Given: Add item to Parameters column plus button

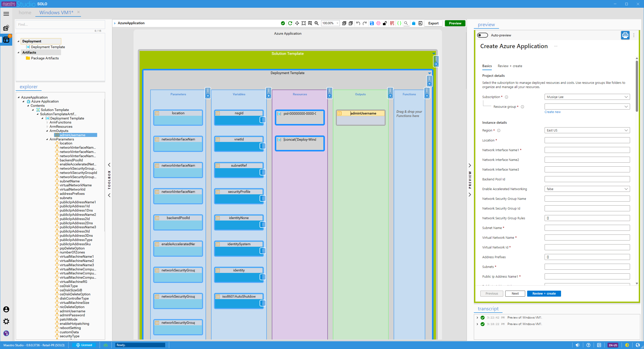Looking at the screenshot, I should click(208, 96).
